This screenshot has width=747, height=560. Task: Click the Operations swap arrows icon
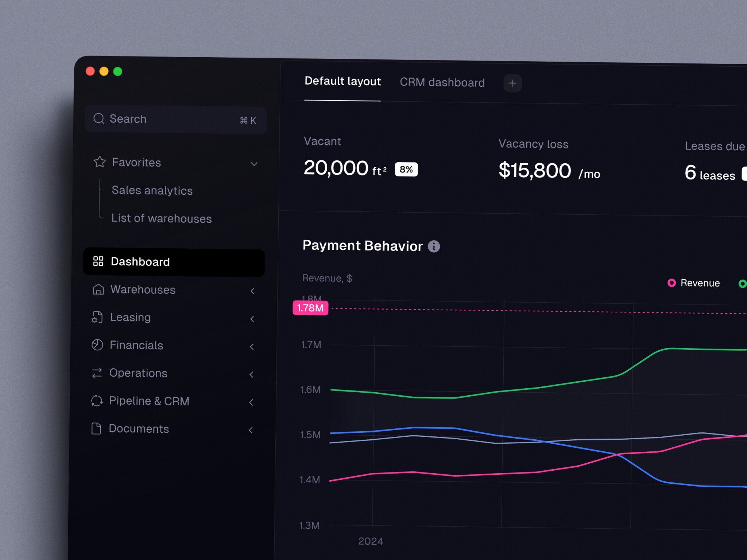click(x=97, y=373)
